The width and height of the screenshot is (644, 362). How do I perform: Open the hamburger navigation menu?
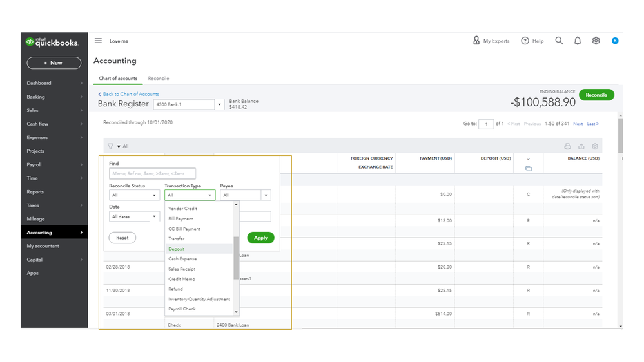[x=98, y=41]
